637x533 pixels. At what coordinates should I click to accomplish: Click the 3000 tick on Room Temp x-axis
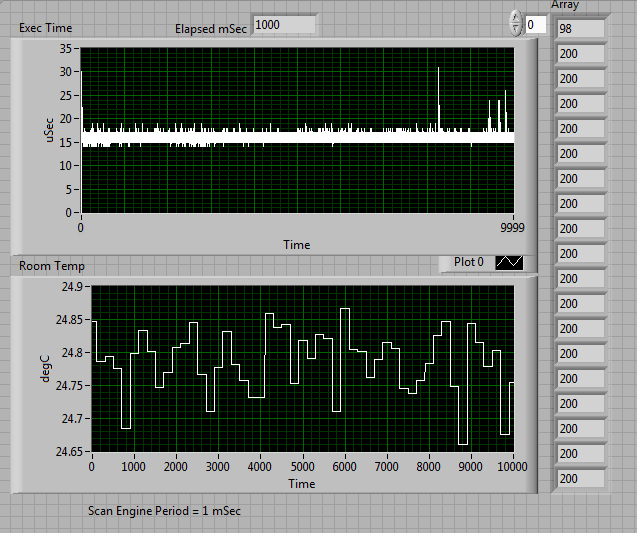click(218, 466)
